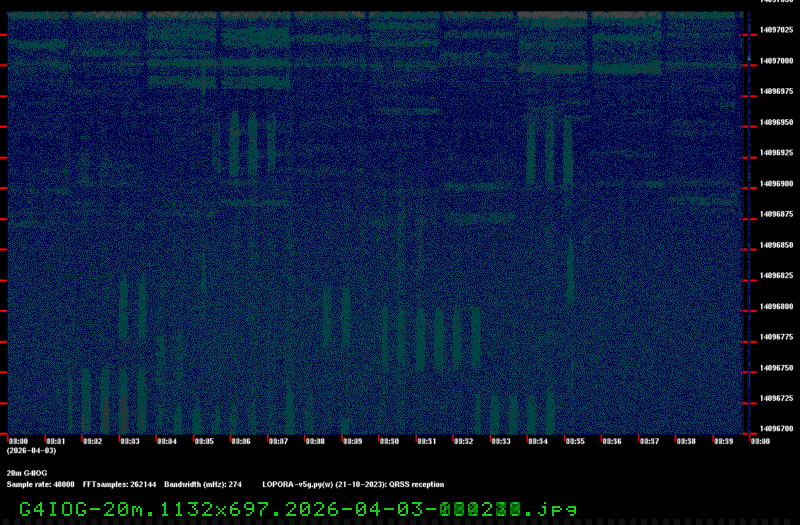Click the Sample rate: 48000 text
The width and height of the screenshot is (800, 525).
[x=40, y=485]
